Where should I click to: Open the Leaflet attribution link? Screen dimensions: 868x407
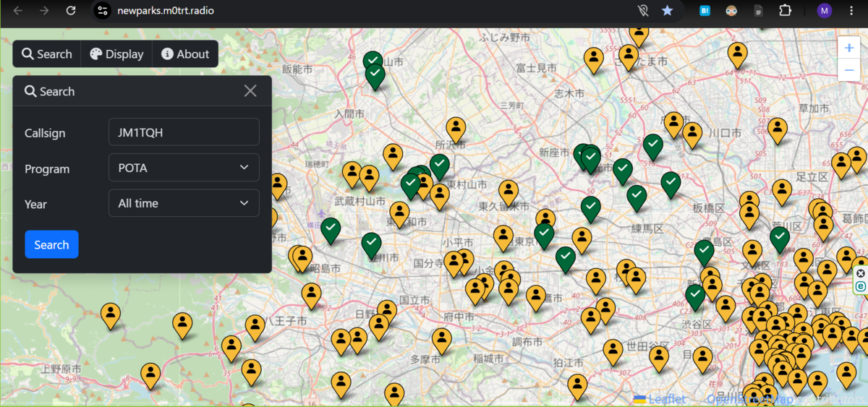660,399
